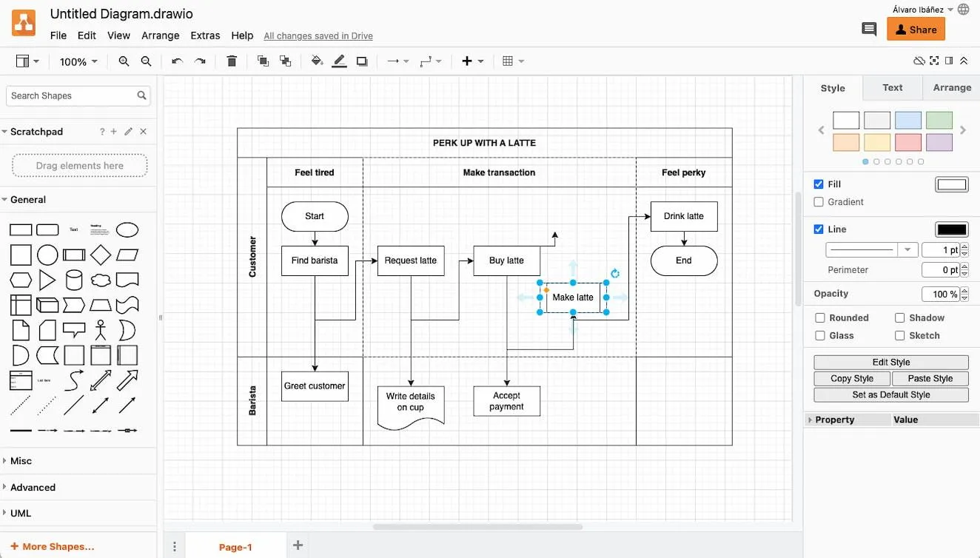The image size is (980, 558).
Task: Open the connection arrow style dropdown
Action: 398,61
